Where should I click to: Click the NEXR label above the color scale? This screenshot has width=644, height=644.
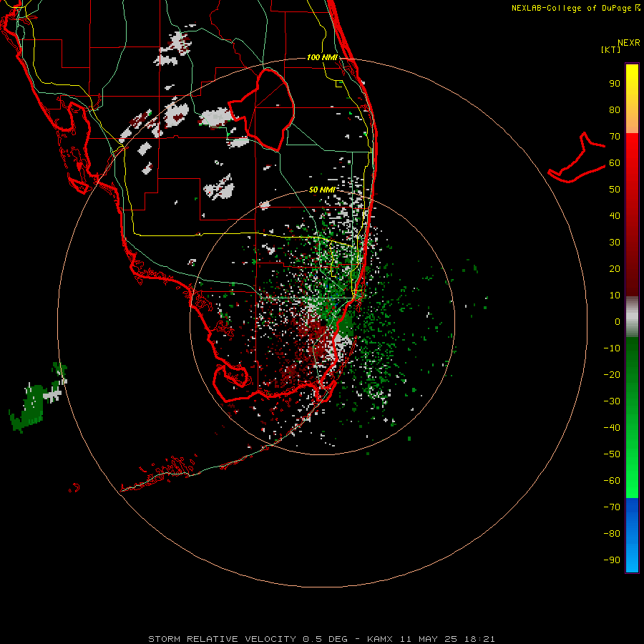[629, 43]
